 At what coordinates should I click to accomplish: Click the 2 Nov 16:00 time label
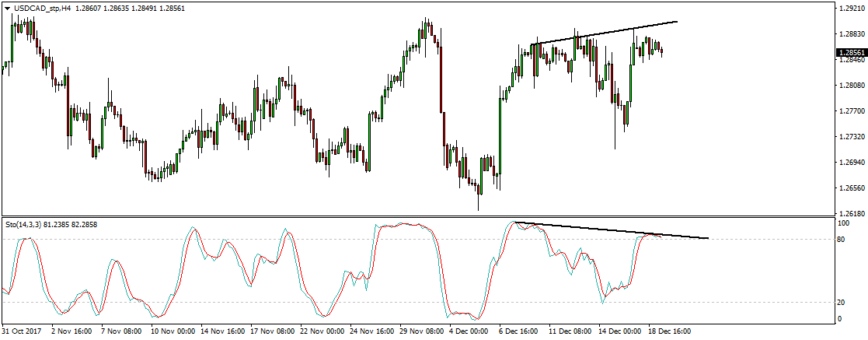(71, 331)
